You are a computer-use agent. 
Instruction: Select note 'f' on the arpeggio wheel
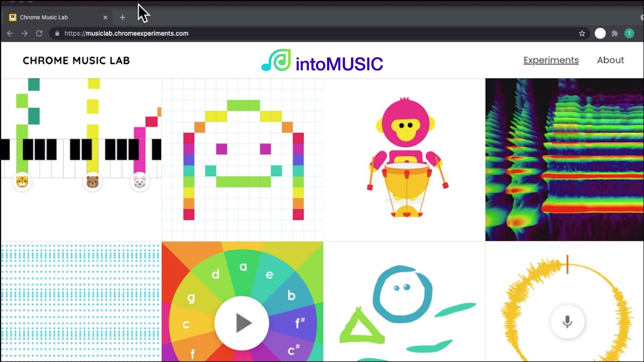(x=192, y=354)
